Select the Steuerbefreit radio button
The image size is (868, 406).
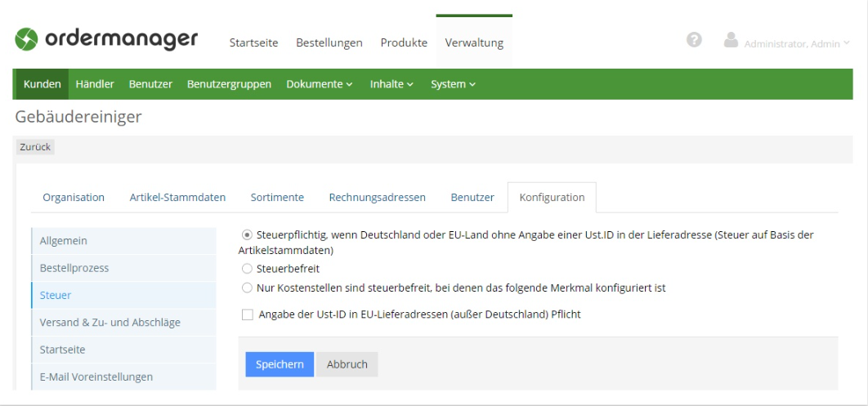[x=248, y=267]
